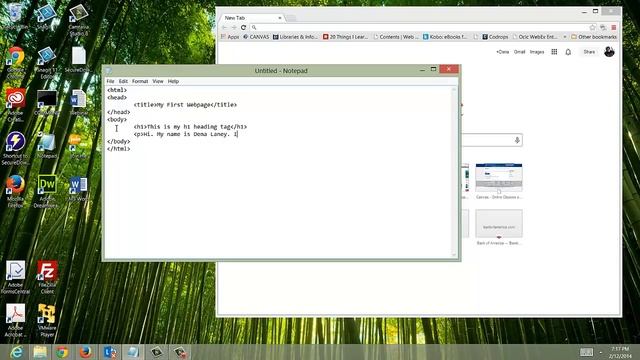Click the closing </html> line in Notepad
Viewport: 640px width, 360px height.
click(119, 149)
